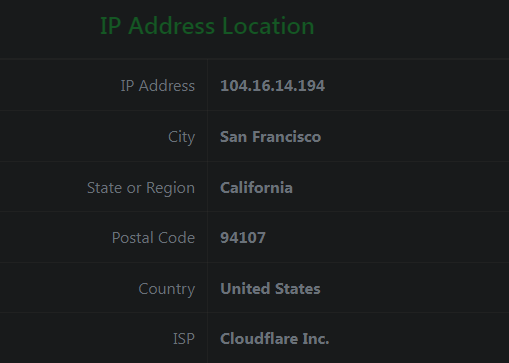
Task: Click the City row label
Action: tap(181, 137)
